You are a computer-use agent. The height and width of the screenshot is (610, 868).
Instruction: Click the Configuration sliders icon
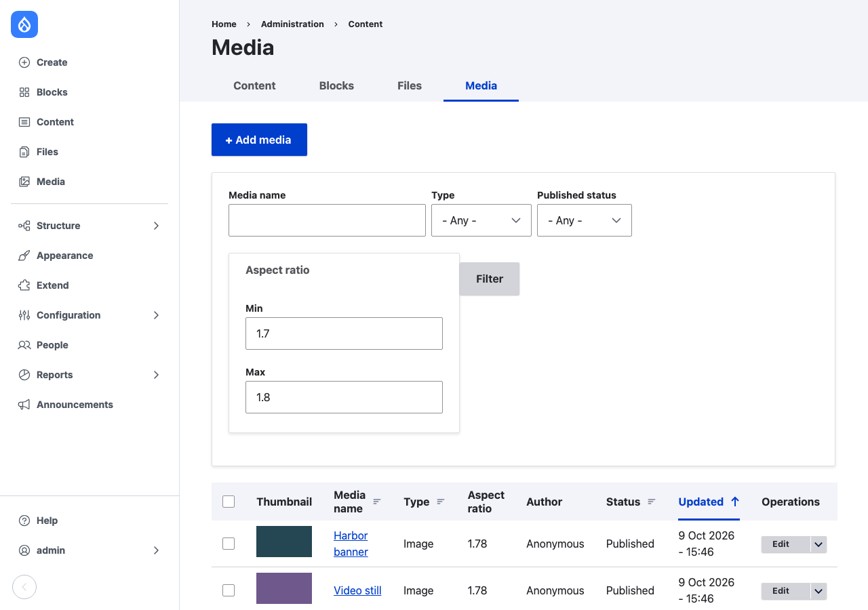tap(24, 315)
